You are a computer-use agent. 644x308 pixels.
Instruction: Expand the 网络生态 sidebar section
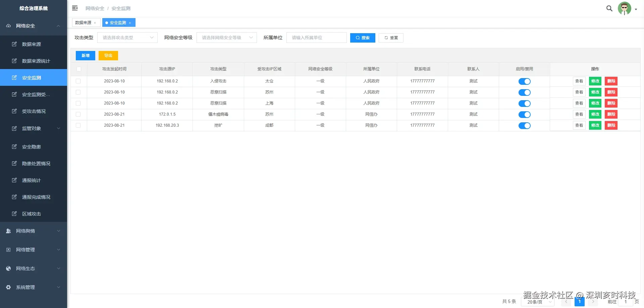tap(58, 268)
